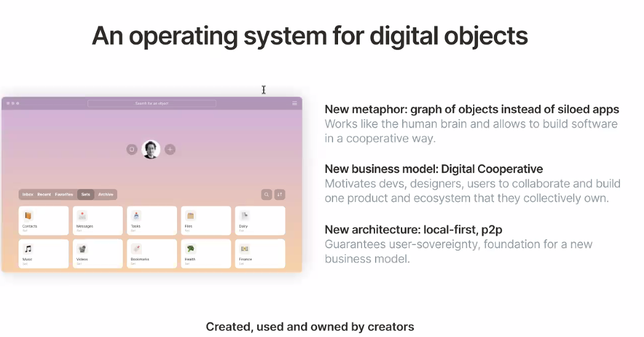Select the Favorites tab
This screenshot has width=644, height=337.
64,194
